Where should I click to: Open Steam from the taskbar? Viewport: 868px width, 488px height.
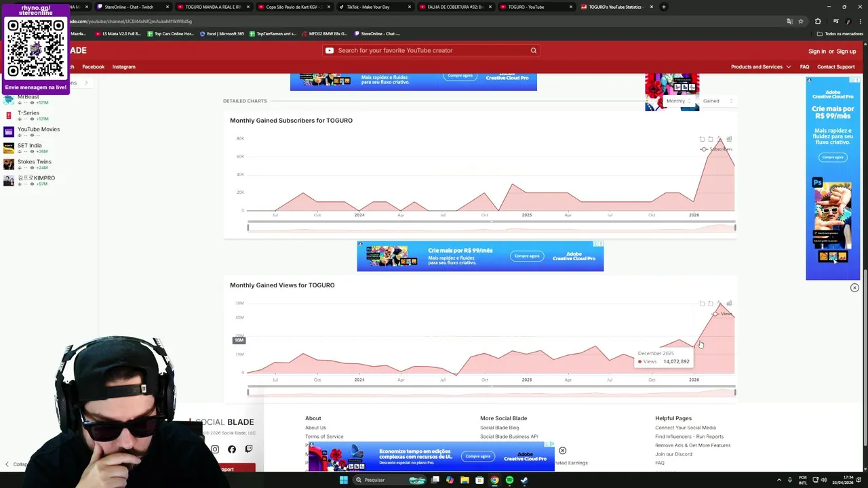tap(524, 480)
